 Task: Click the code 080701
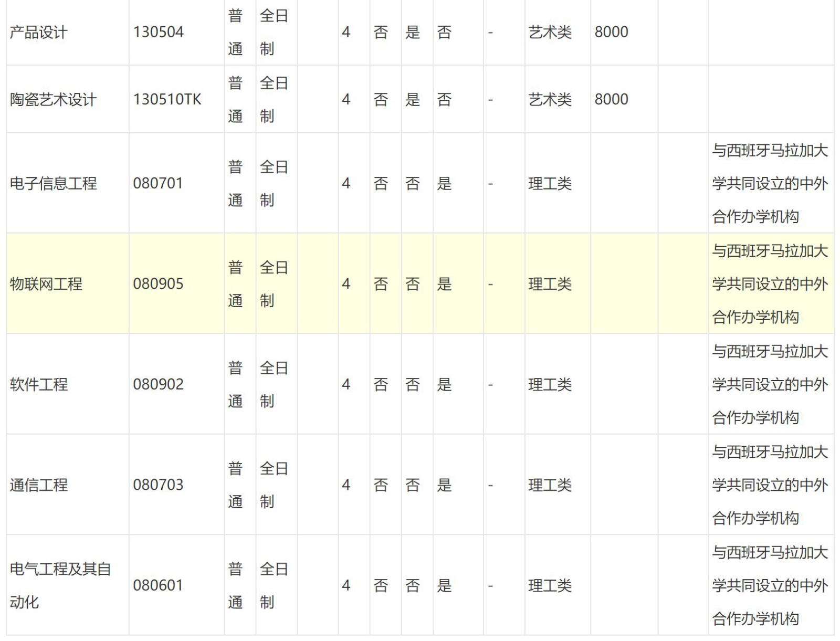157,183
